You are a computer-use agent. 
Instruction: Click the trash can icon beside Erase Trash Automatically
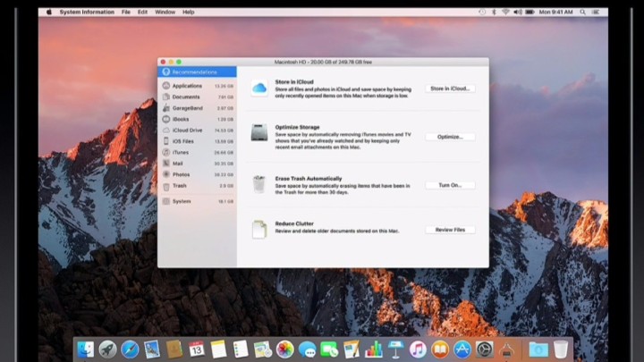click(259, 184)
